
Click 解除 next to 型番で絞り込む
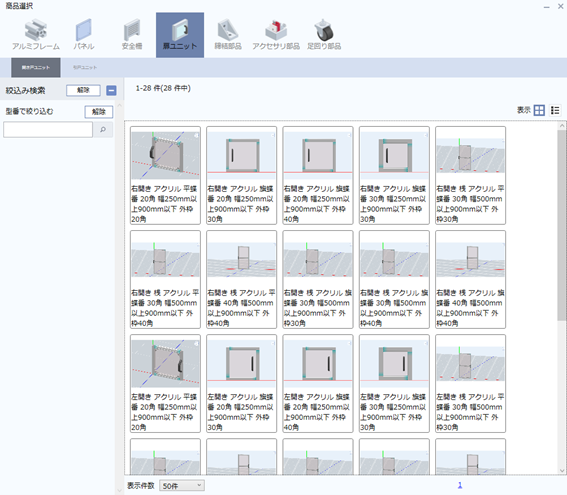point(99,112)
